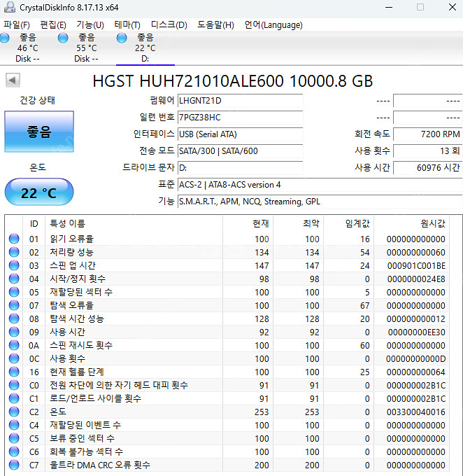
Task: Click the 좋음 health status button
Action: tap(39, 132)
